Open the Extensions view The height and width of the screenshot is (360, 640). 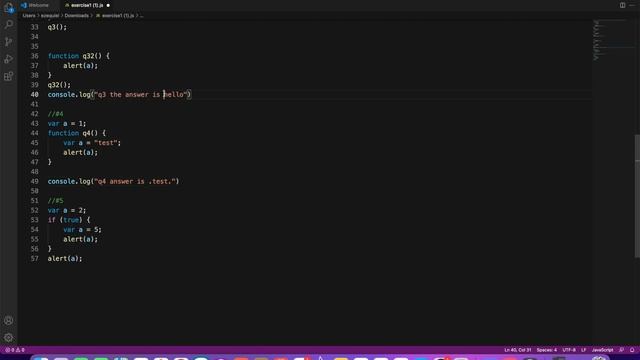tap(9, 76)
